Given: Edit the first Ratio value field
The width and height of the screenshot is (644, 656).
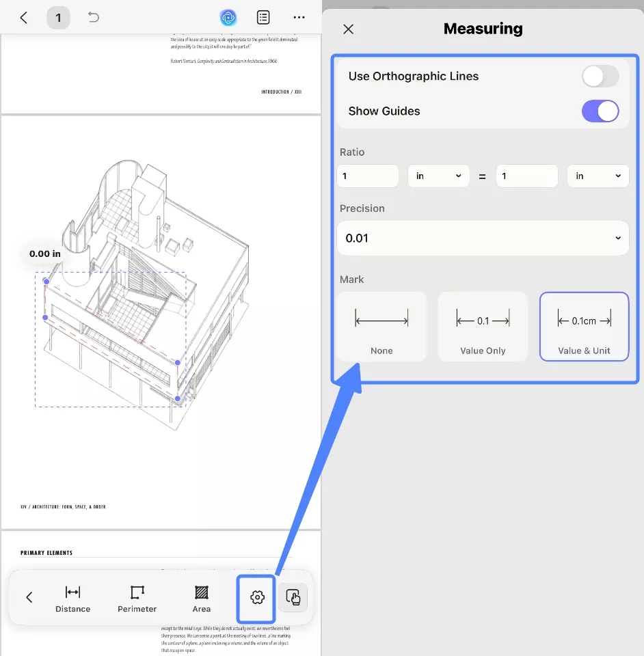Looking at the screenshot, I should (368, 176).
